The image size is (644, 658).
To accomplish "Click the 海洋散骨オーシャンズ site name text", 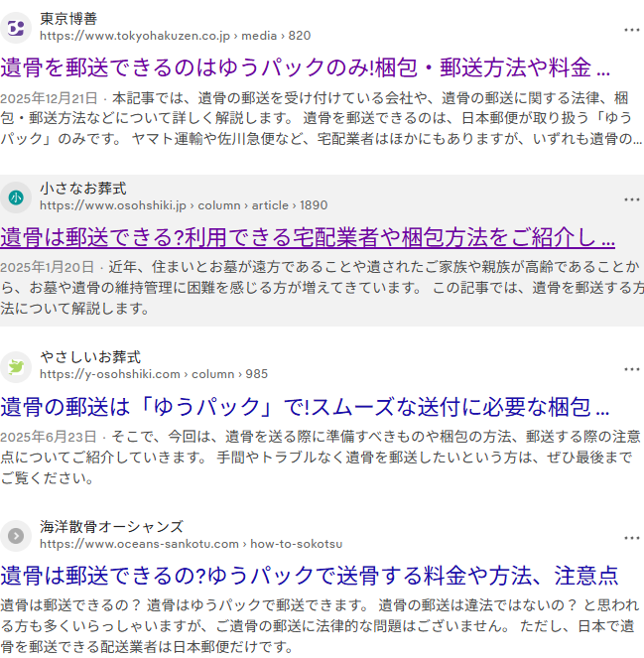I will click(x=111, y=527).
